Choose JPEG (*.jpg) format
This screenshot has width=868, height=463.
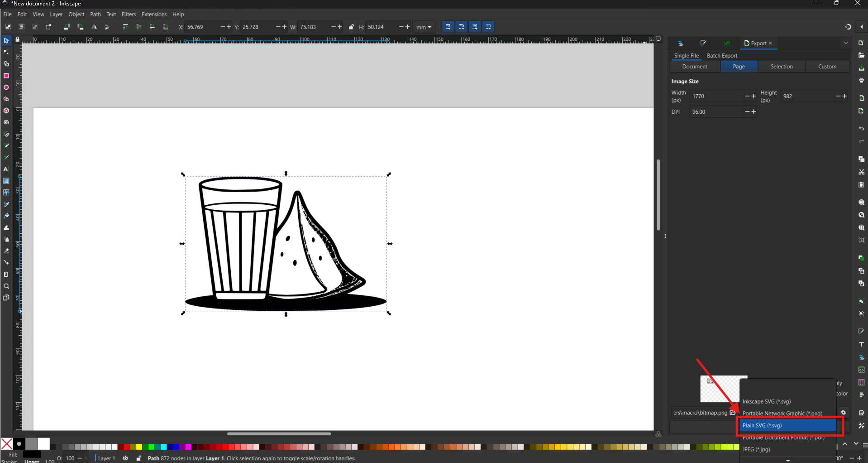[788, 449]
